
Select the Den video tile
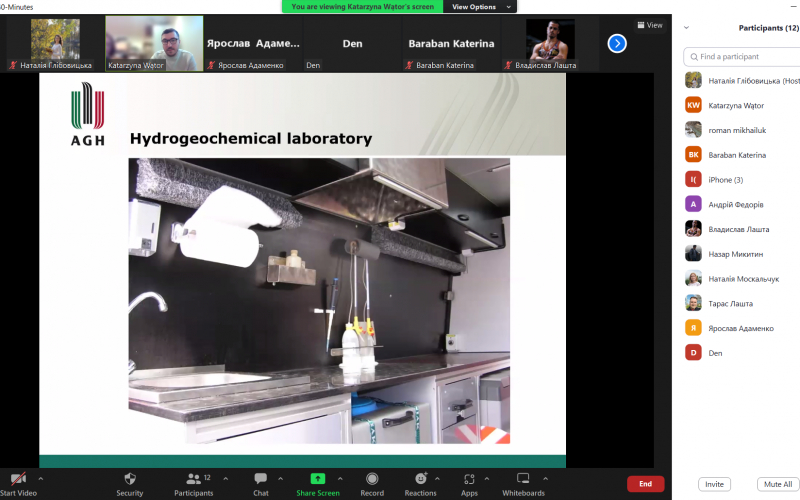[352, 43]
